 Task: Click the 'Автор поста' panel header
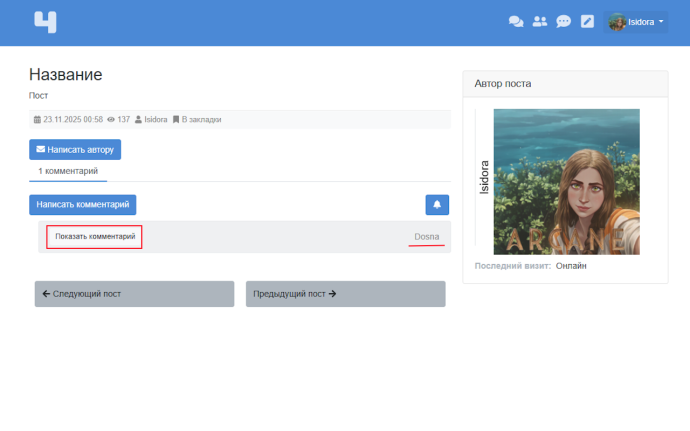pos(565,83)
